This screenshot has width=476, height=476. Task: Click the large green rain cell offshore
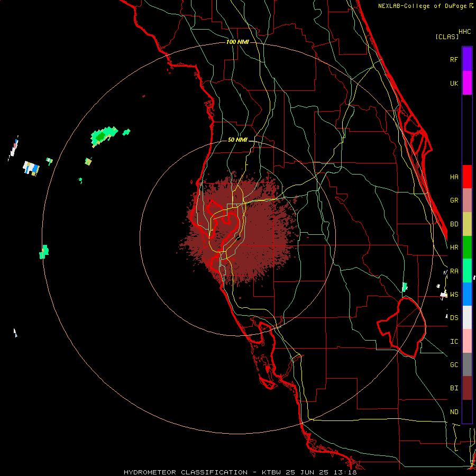click(104, 136)
